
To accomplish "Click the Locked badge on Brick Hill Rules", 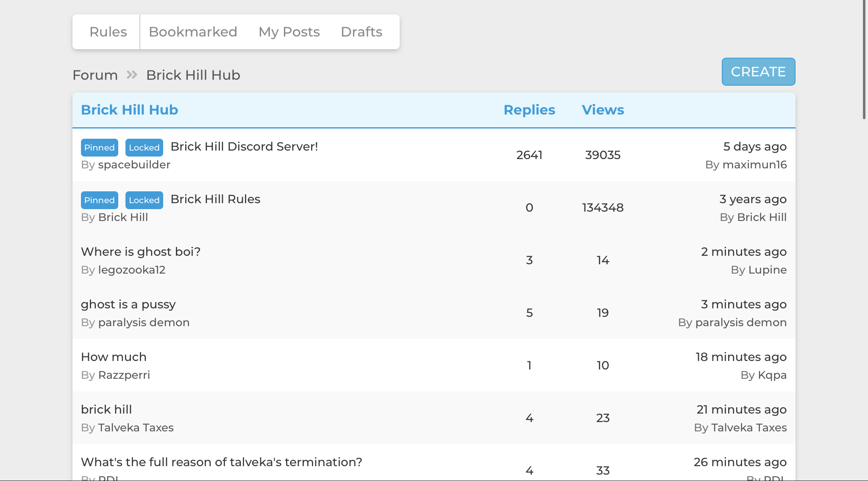I will point(144,200).
